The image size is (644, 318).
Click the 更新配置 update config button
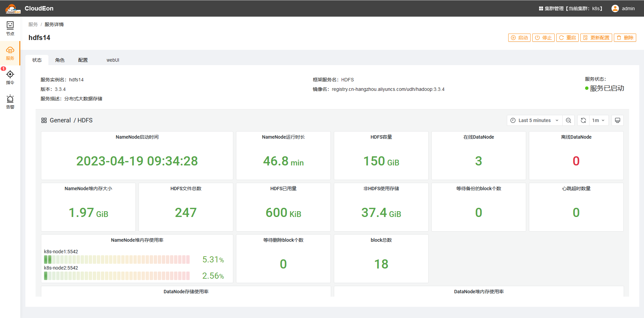pyautogui.click(x=596, y=38)
